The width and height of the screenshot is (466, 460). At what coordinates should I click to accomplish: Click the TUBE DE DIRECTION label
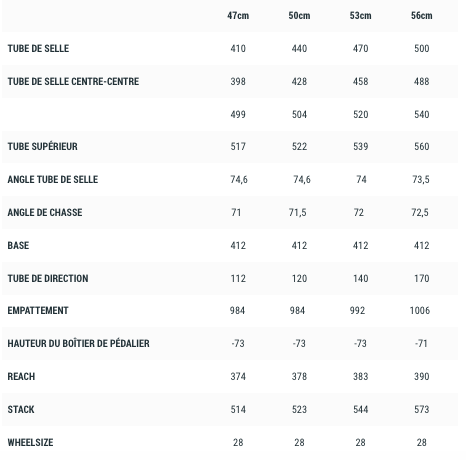pos(48,279)
